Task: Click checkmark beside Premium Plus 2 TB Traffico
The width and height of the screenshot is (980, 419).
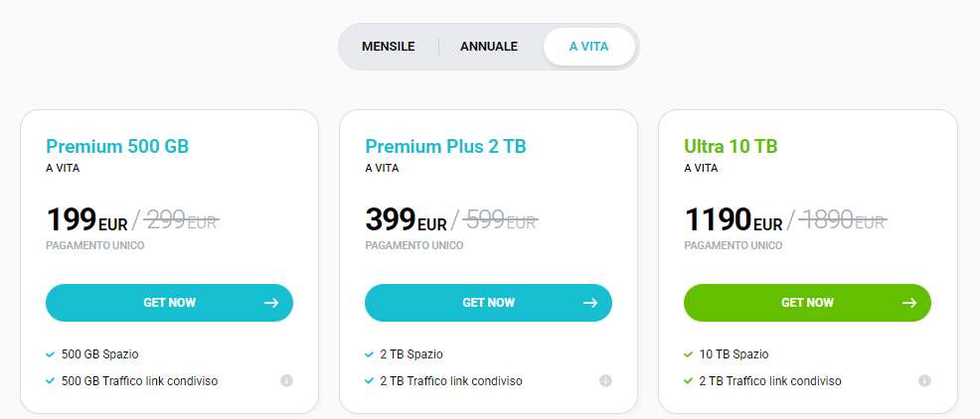Action: click(x=370, y=381)
